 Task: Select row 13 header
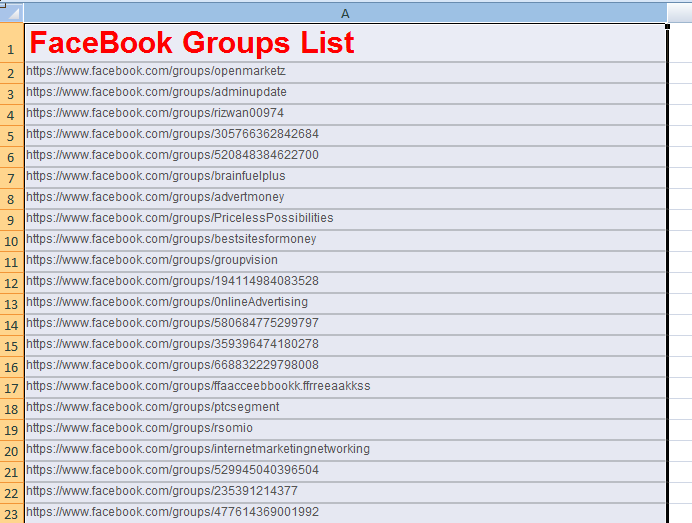(12, 303)
